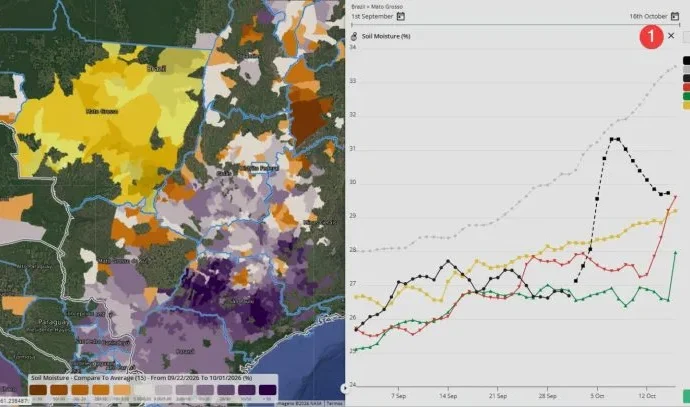Click the dark brown region east of Mato Grosso
Image resolution: width=690 pixels, height=407 pixels.
[x=308, y=119]
